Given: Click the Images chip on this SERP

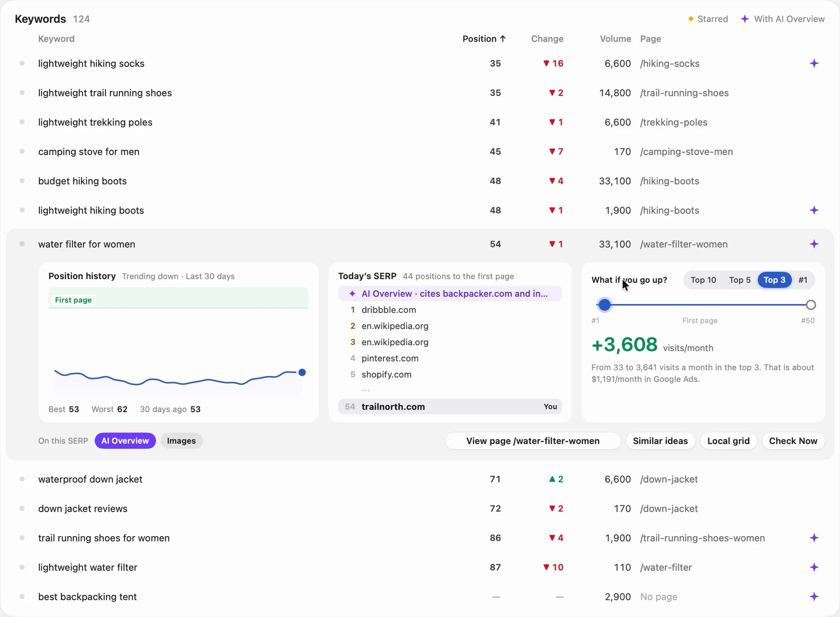Looking at the screenshot, I should click(181, 441).
